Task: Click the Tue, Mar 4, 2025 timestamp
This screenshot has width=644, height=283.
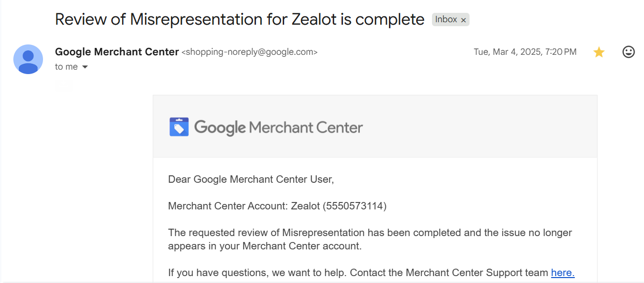Action: tap(525, 52)
